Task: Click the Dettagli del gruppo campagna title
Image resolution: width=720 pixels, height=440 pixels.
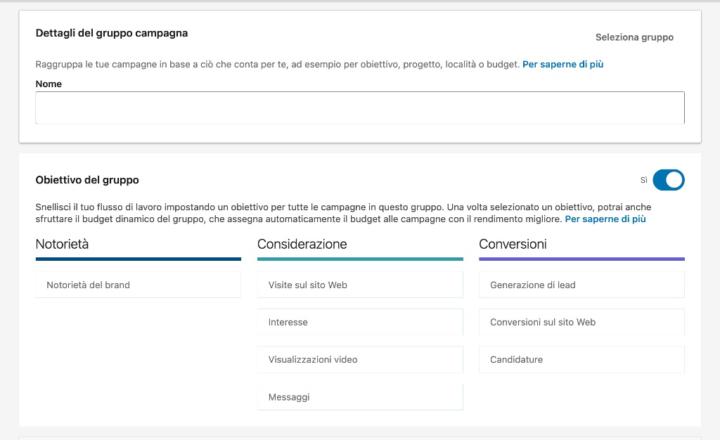Action: click(x=111, y=34)
